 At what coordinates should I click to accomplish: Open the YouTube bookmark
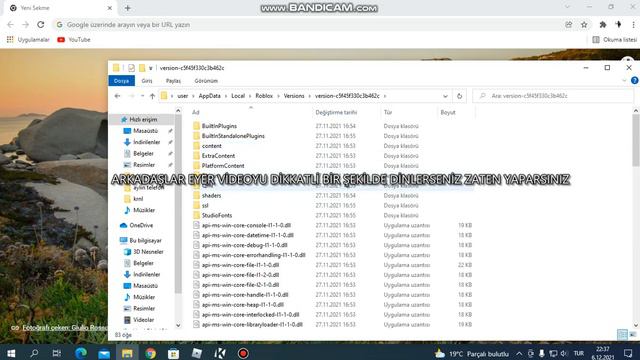click(74, 40)
